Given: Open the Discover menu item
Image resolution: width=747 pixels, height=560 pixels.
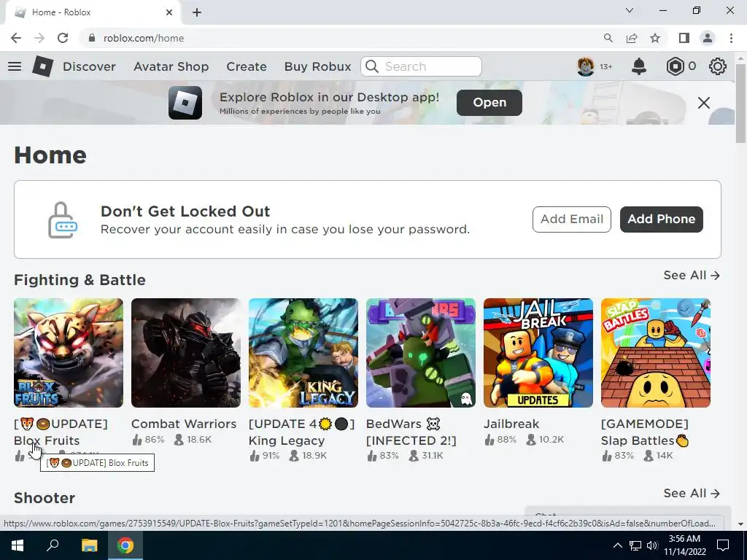Looking at the screenshot, I should pyautogui.click(x=89, y=66).
